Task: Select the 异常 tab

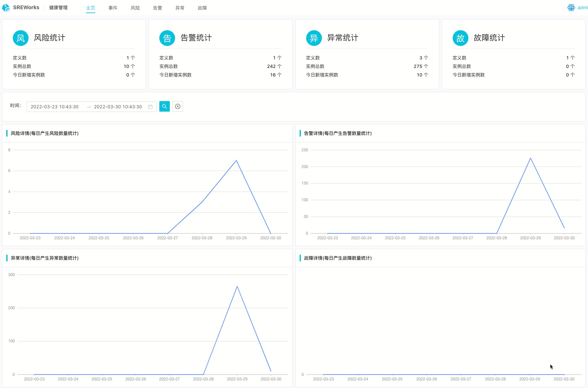Action: [x=180, y=8]
